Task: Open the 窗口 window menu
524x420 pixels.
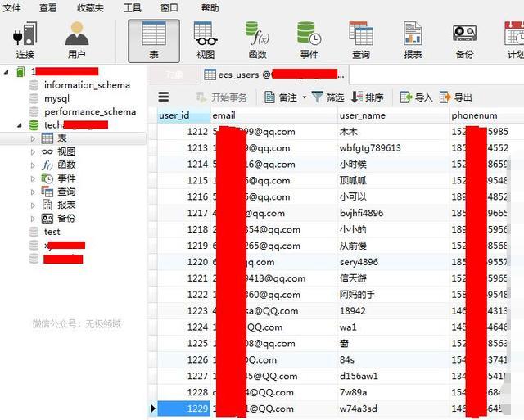Action: tap(169, 7)
